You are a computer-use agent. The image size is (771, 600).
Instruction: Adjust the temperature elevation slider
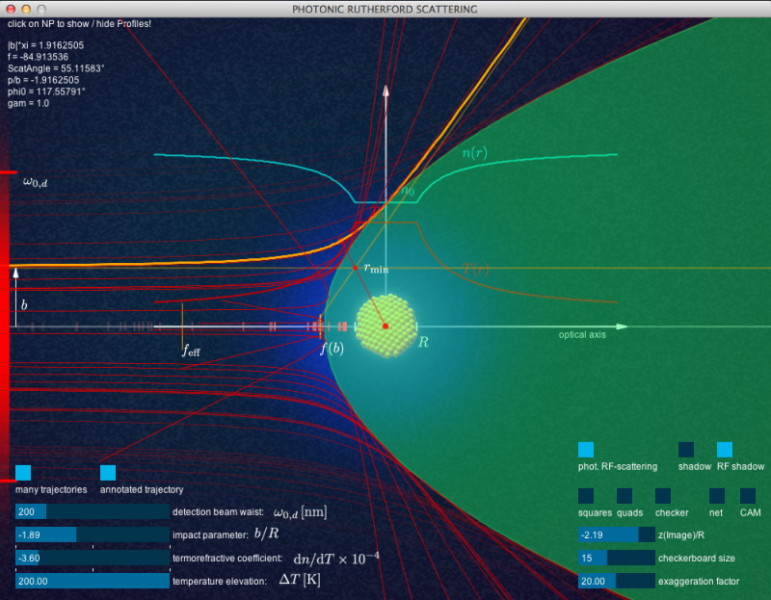[x=92, y=581]
